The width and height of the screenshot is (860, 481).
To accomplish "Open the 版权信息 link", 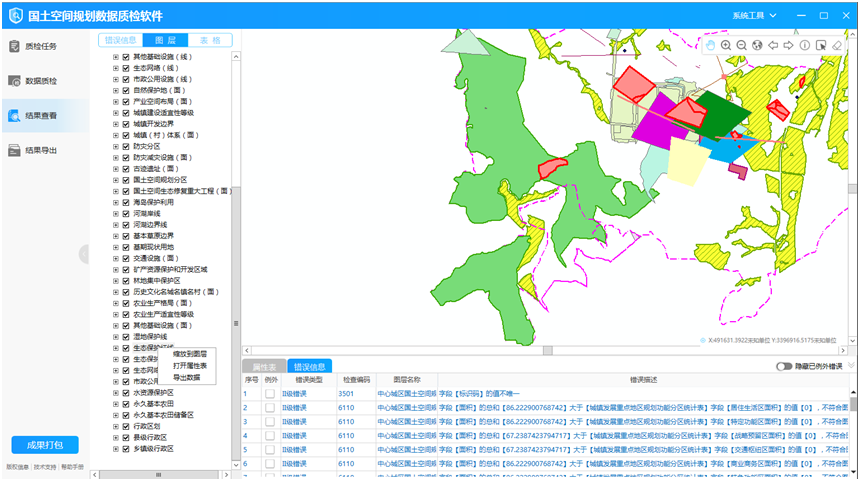I will (x=18, y=467).
